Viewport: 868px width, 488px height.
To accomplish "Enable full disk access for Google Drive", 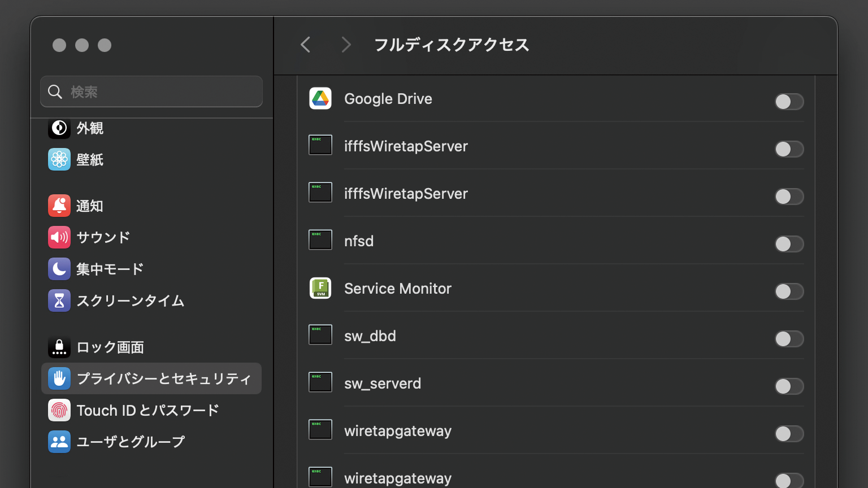I will pyautogui.click(x=789, y=102).
